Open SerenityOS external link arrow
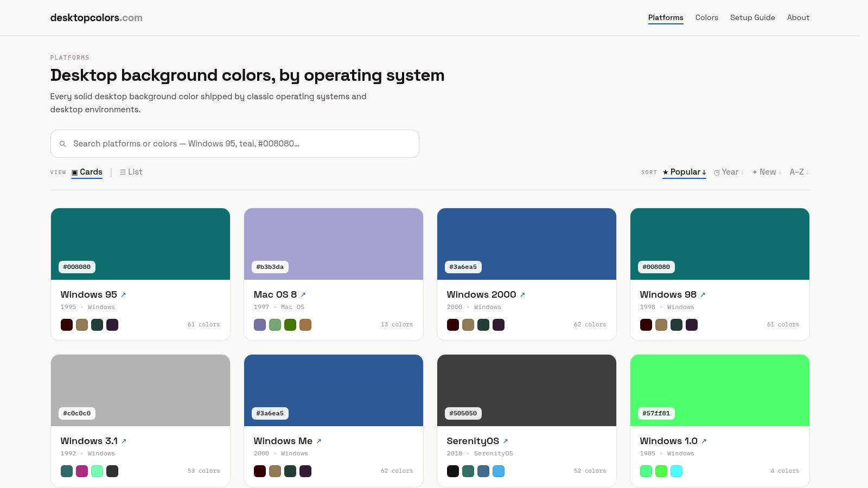Image resolution: width=868 pixels, height=488 pixels. click(x=506, y=441)
